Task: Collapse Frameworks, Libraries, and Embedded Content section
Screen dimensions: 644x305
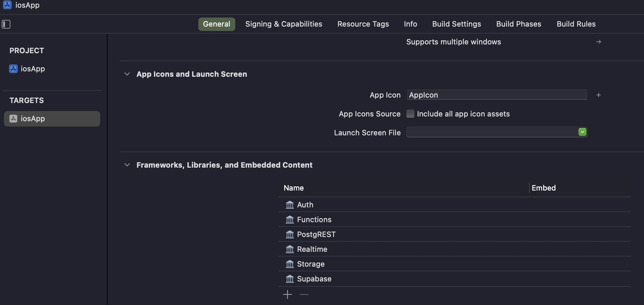Action: point(127,165)
